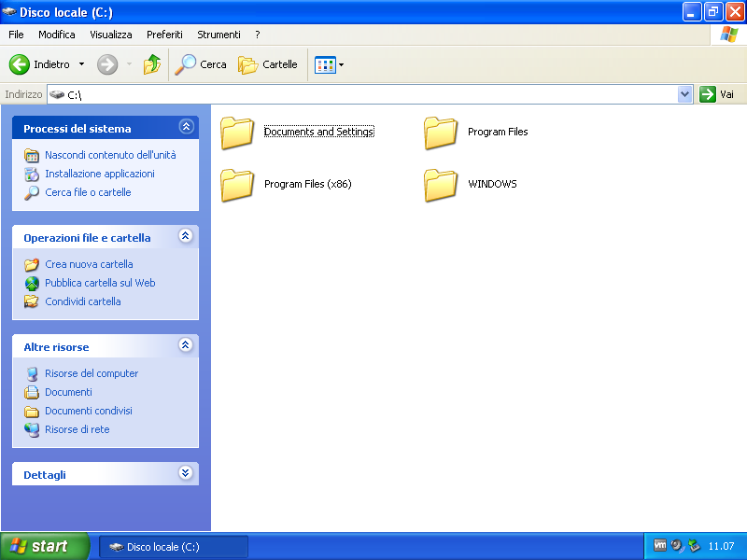Select the Documents and Settings folder name

tap(319, 132)
